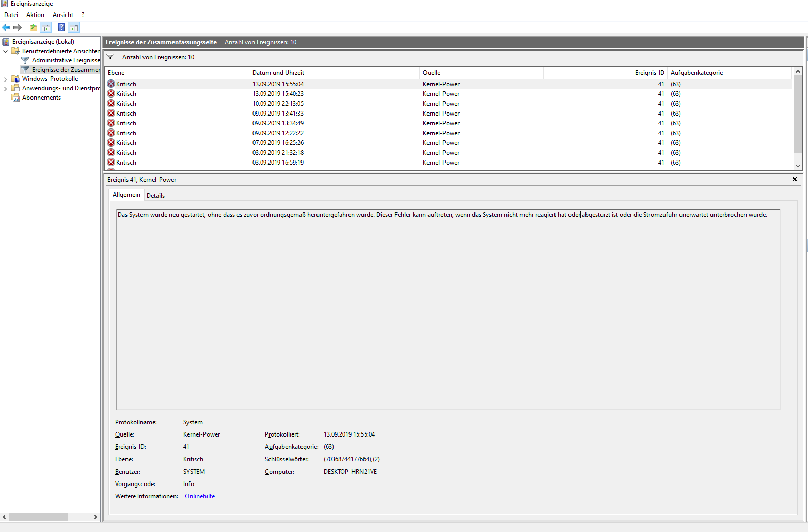Viewport: 808px width, 532px height.
Task: Click critical icon of 03.09.2019 21:32:18 event
Action: click(111, 152)
